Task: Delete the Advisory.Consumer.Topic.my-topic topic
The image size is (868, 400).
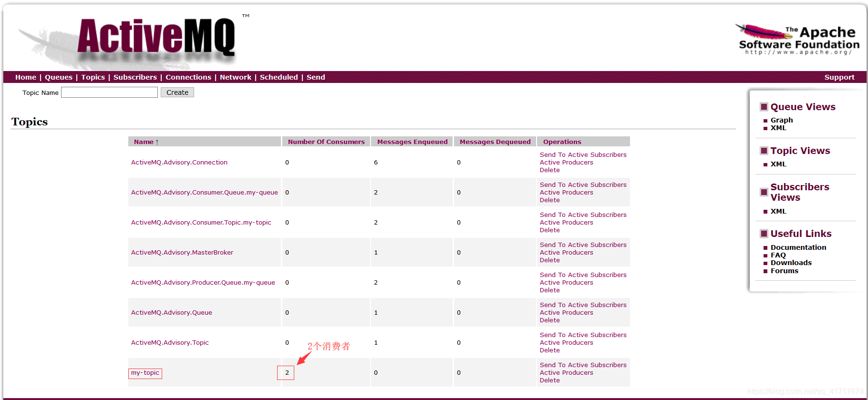Action: click(550, 230)
